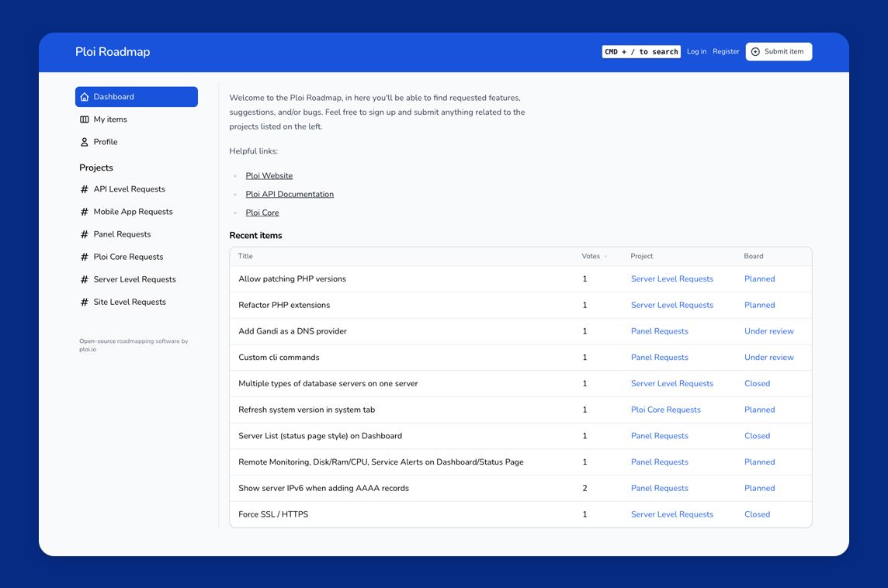Viewport: 888px width, 588px height.
Task: Click Under review in Custom cli commands row
Action: (768, 358)
